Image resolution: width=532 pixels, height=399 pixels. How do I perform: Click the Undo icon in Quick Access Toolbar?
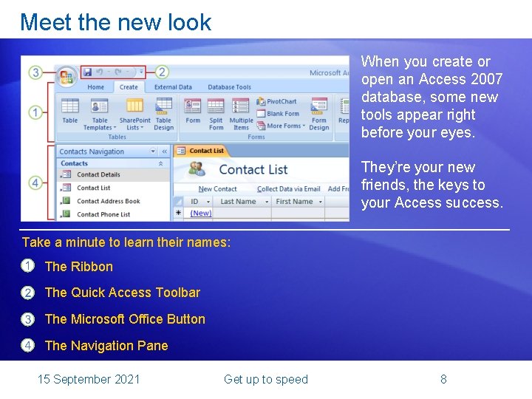[100, 72]
